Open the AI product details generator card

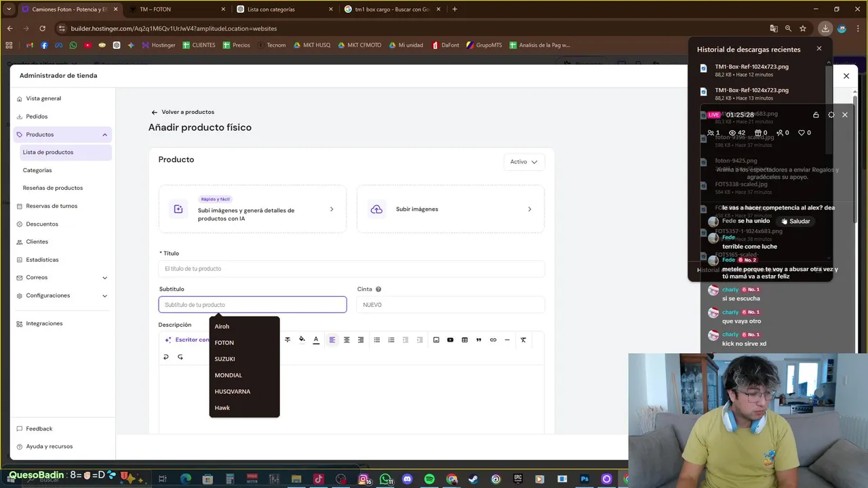click(252, 209)
